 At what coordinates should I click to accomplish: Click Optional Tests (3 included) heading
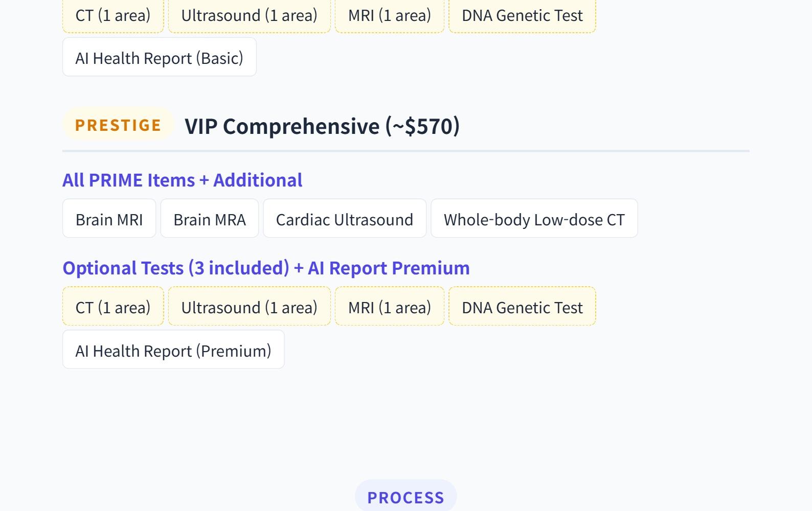266,268
